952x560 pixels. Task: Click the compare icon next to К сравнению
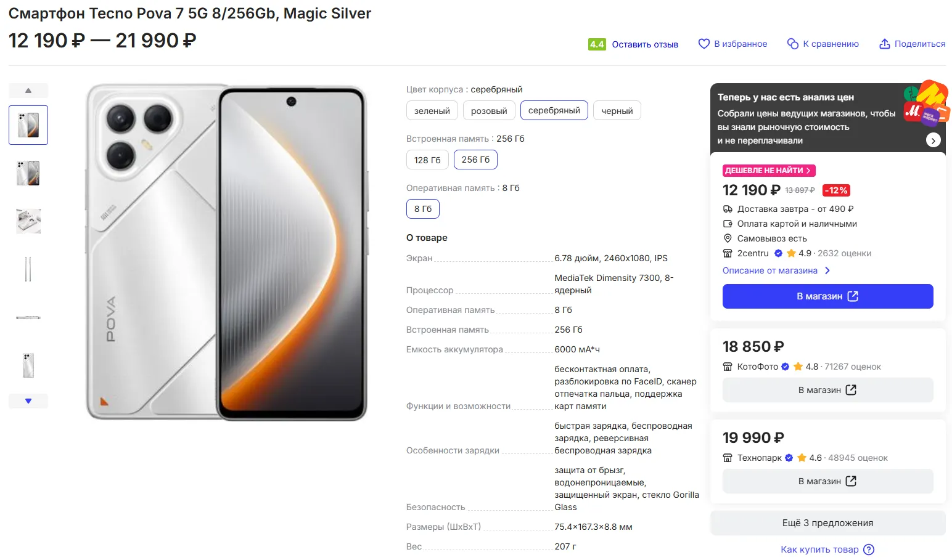tap(793, 44)
